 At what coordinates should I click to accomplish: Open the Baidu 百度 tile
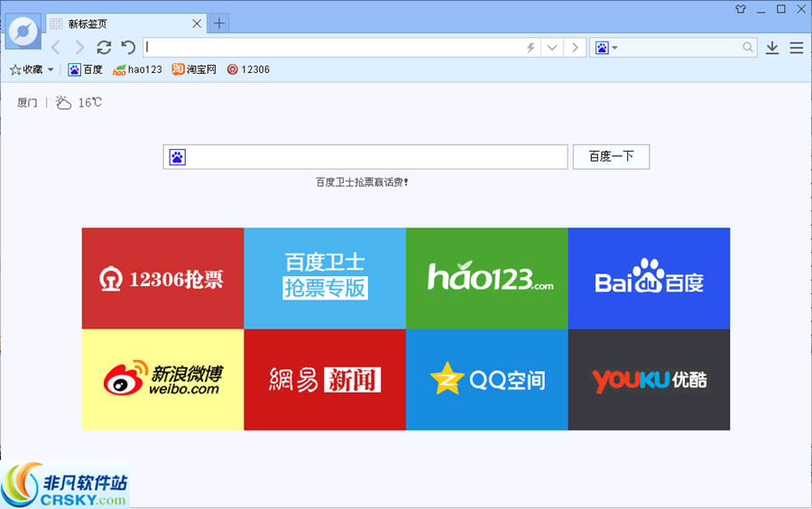point(649,278)
